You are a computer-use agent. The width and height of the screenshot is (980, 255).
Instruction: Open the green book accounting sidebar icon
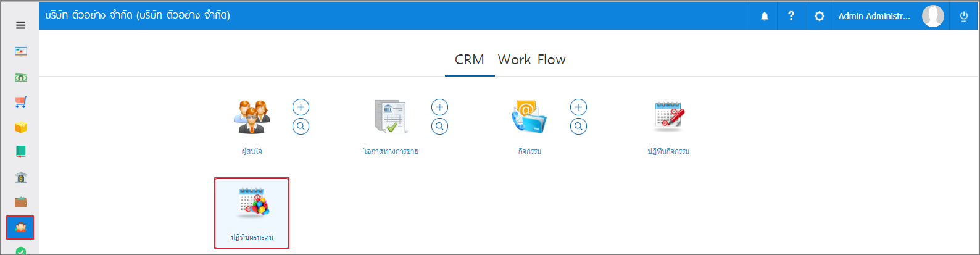pos(20,152)
